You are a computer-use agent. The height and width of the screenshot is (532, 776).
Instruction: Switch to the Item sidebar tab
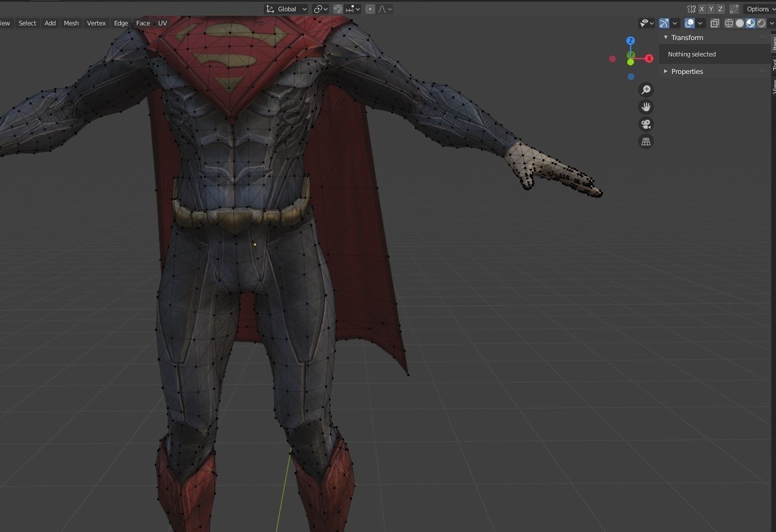pos(774,43)
